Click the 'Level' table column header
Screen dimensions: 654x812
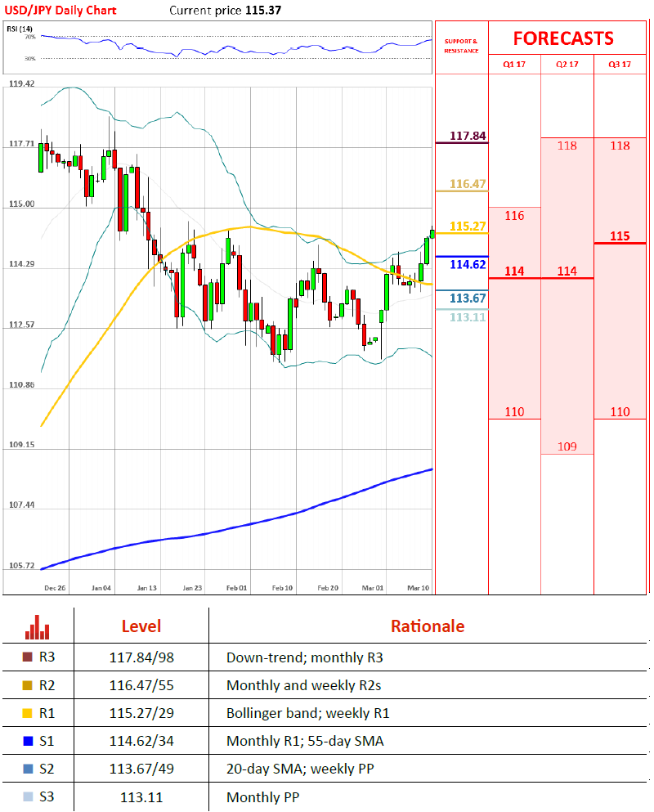tap(141, 626)
